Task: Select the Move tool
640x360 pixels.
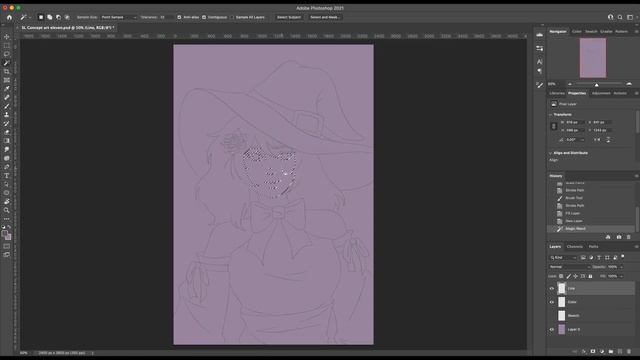Action: pos(7,37)
